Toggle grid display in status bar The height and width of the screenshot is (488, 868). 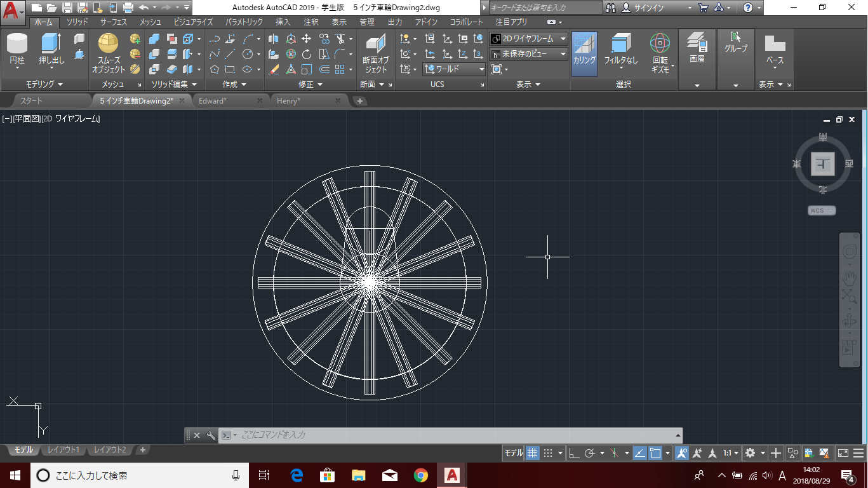pyautogui.click(x=533, y=453)
